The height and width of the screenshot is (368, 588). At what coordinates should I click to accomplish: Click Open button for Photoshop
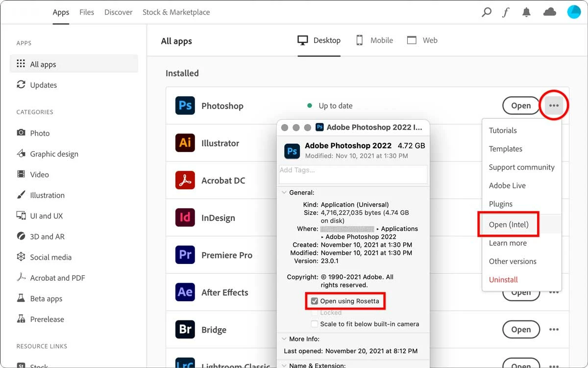tap(521, 105)
